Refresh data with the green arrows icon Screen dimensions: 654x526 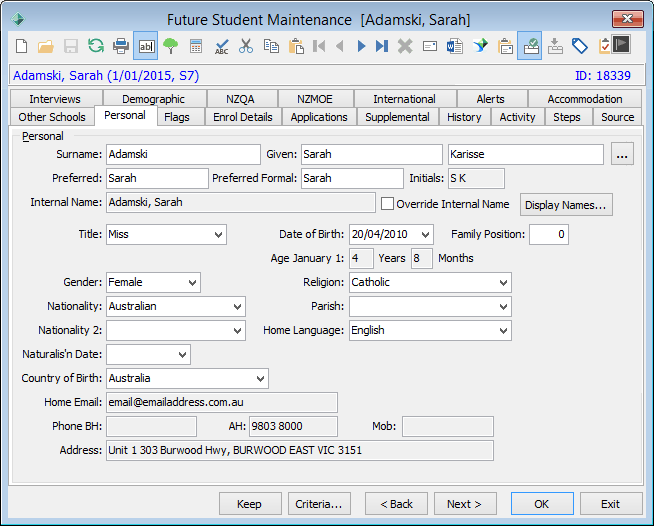click(96, 46)
